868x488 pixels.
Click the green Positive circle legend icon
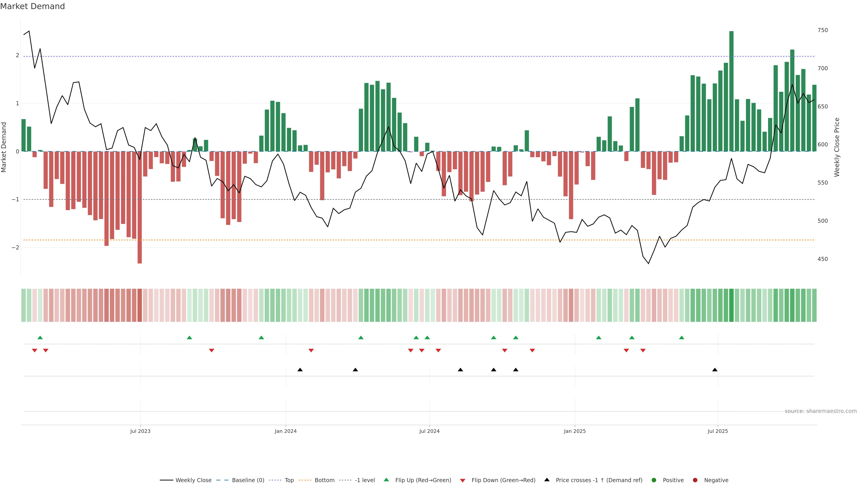coord(654,480)
